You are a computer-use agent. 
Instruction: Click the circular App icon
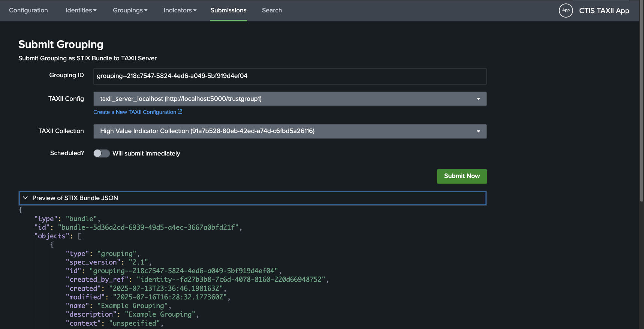[566, 10]
